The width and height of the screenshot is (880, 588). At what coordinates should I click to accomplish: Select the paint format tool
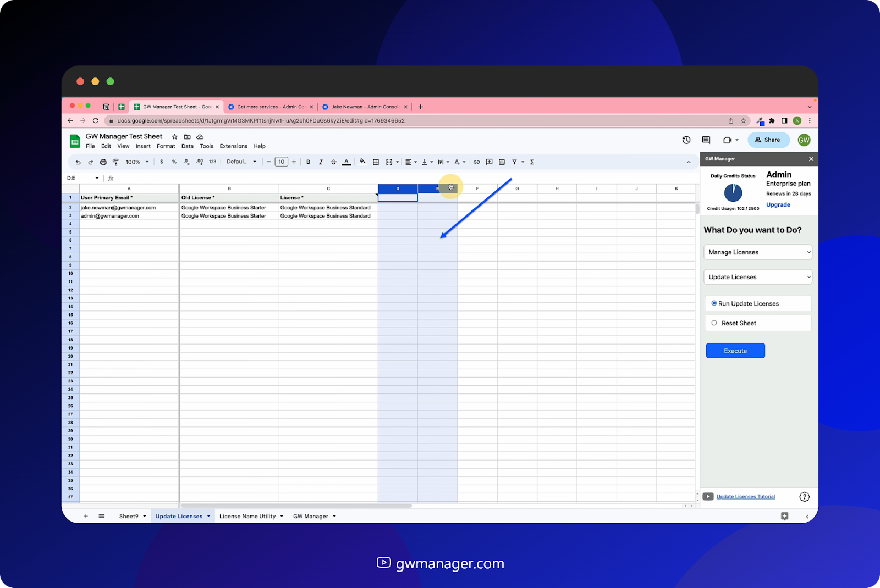pyautogui.click(x=116, y=162)
